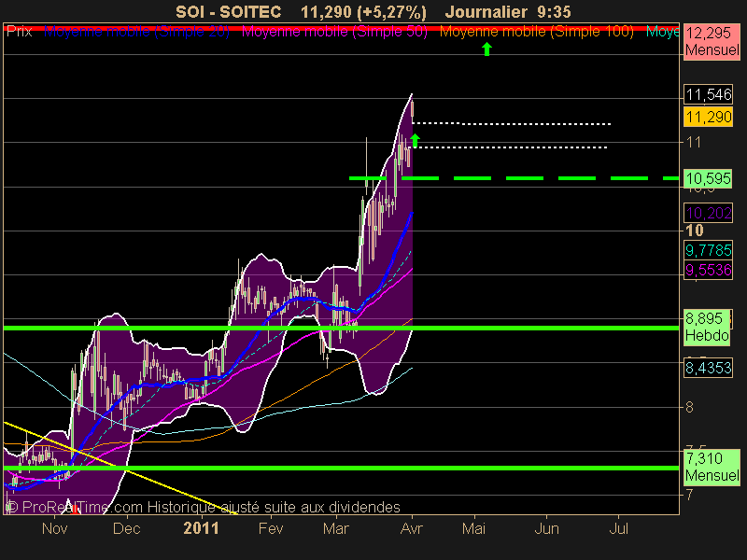Click 'Fev' on the time axis

pos(271,528)
